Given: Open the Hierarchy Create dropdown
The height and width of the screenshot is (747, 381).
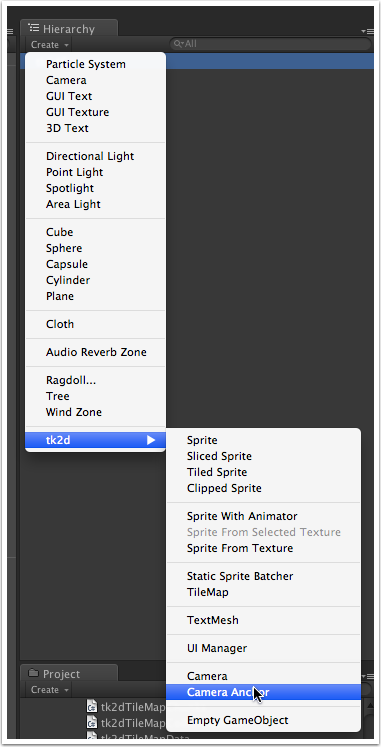Looking at the screenshot, I should [50, 45].
